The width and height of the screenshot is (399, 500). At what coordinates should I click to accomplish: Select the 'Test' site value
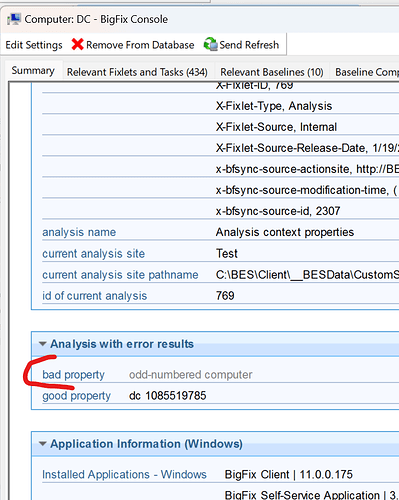point(227,253)
